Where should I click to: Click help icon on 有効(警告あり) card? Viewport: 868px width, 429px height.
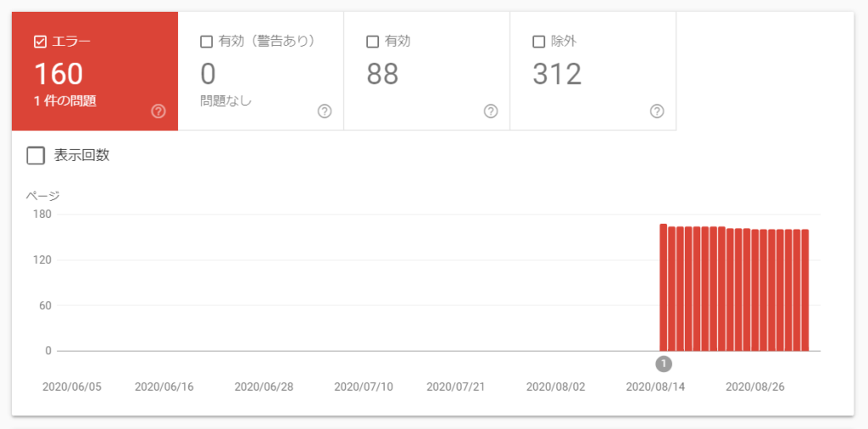[x=324, y=111]
